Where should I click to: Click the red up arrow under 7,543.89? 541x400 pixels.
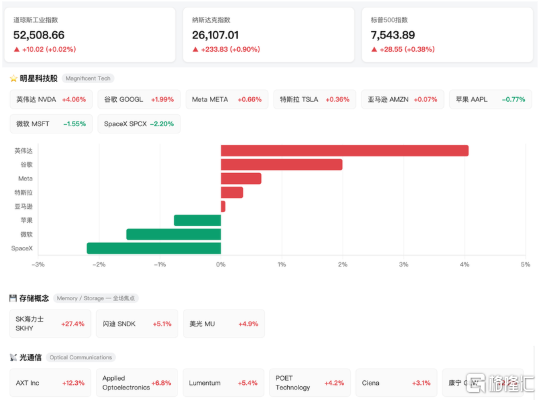pyautogui.click(x=374, y=50)
